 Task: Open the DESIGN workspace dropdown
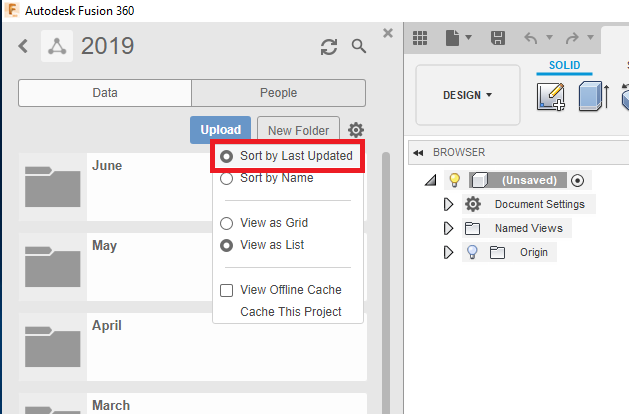point(467,95)
